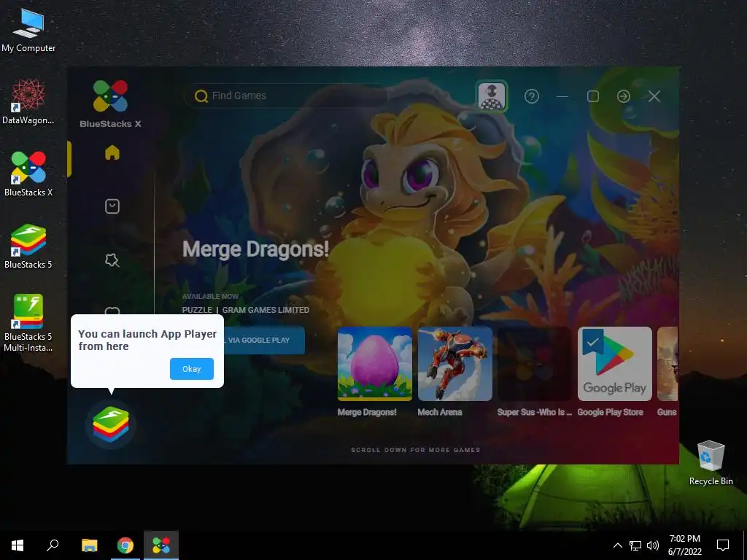Screen dimensions: 747x560
Task: Open the Google Play Store thumbnail
Action: pyautogui.click(x=614, y=364)
